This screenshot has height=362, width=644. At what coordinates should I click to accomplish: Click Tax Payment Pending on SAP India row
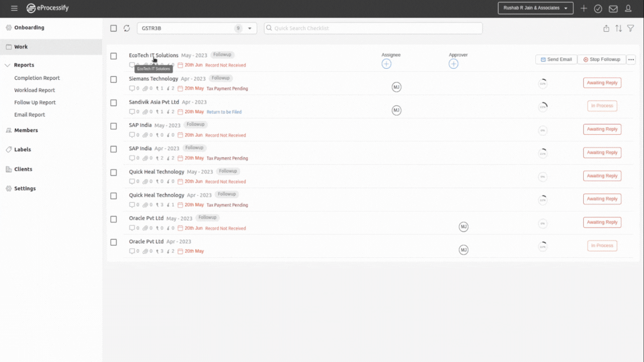click(x=227, y=158)
